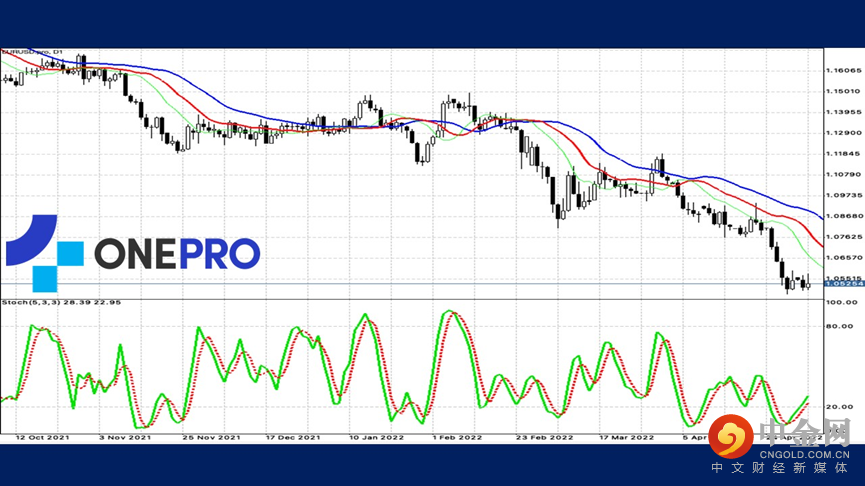Viewport: 865px width, 486px height.
Task: Click the 1.06570 price axis label
Action: click(843, 258)
